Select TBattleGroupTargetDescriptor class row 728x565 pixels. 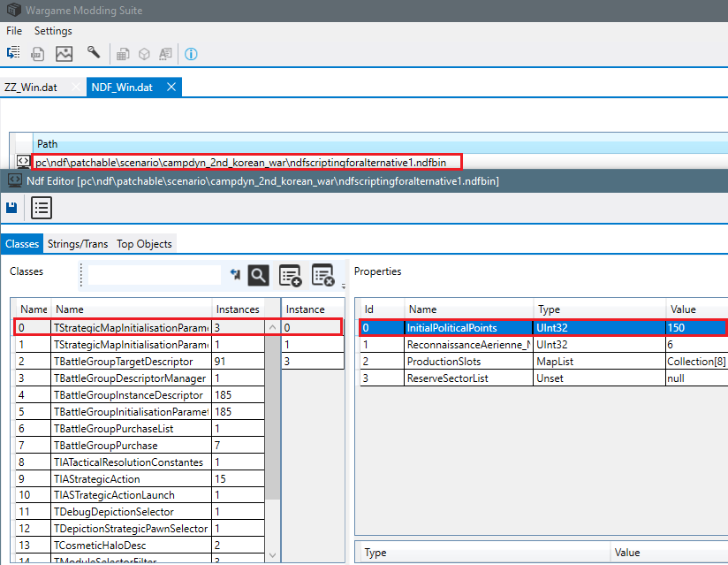point(140,362)
